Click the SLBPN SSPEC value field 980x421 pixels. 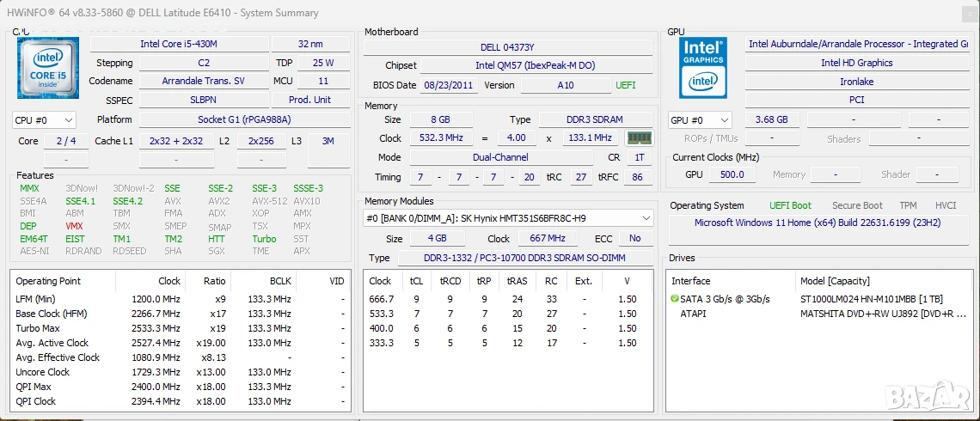tap(204, 100)
